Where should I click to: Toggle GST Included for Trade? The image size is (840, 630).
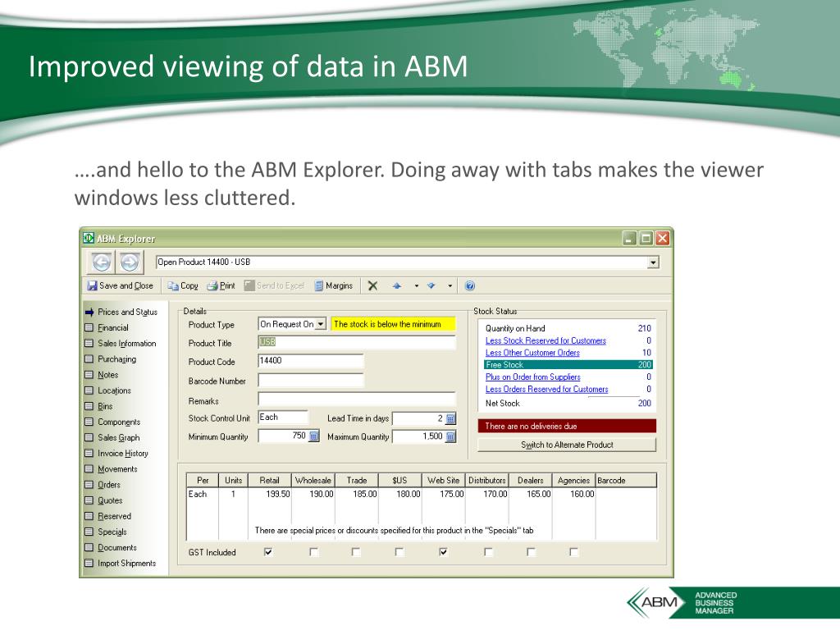coord(356,552)
